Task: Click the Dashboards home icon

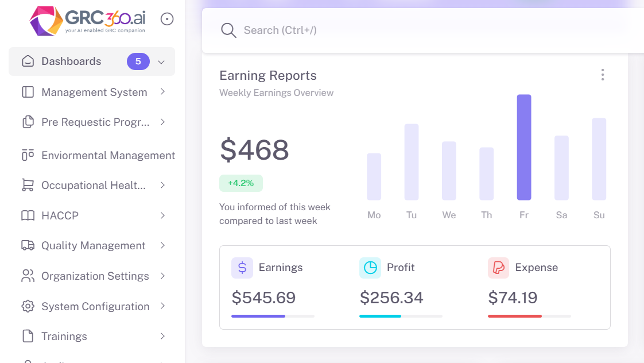Action: tap(28, 61)
